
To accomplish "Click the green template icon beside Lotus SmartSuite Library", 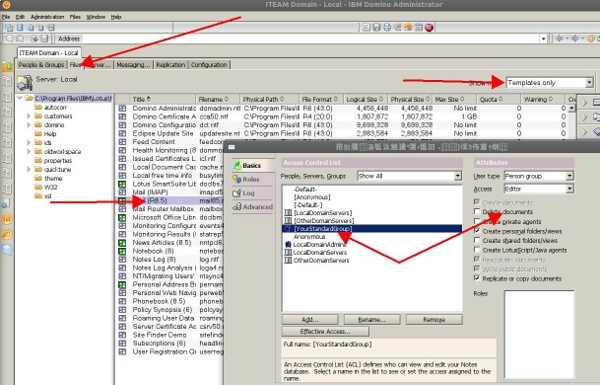I will click(x=122, y=184).
